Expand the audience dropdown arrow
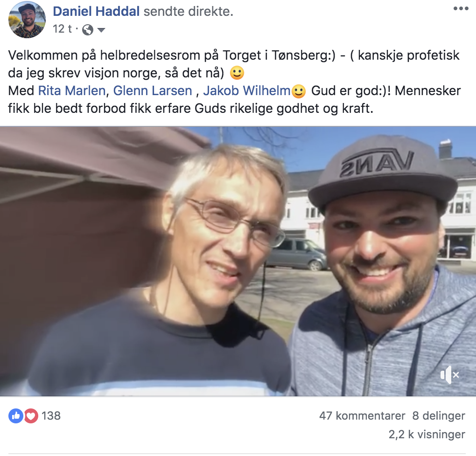The height and width of the screenshot is (456, 476). pyautogui.click(x=101, y=30)
